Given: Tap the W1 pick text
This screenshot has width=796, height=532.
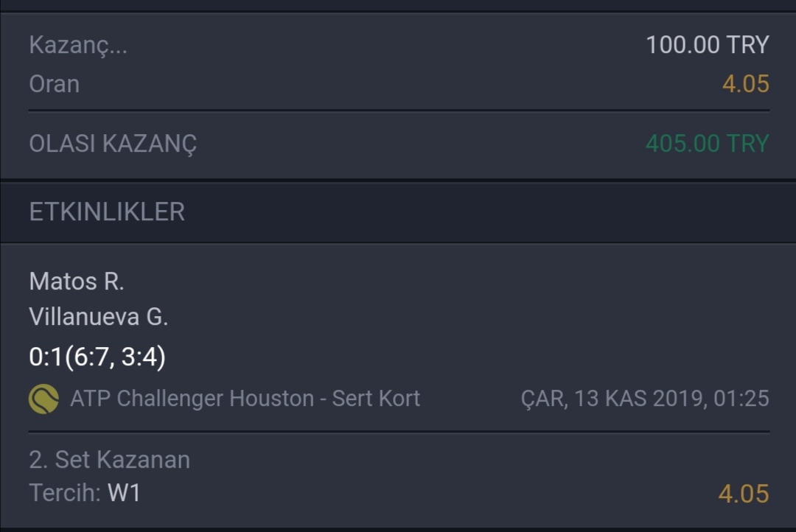Looking at the screenshot, I should pos(124,492).
